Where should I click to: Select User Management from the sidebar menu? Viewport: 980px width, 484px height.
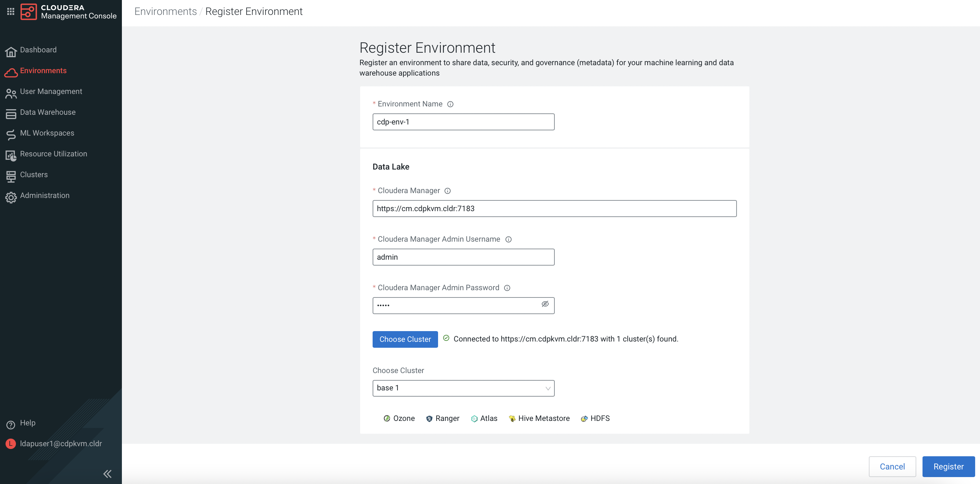pyautogui.click(x=51, y=92)
